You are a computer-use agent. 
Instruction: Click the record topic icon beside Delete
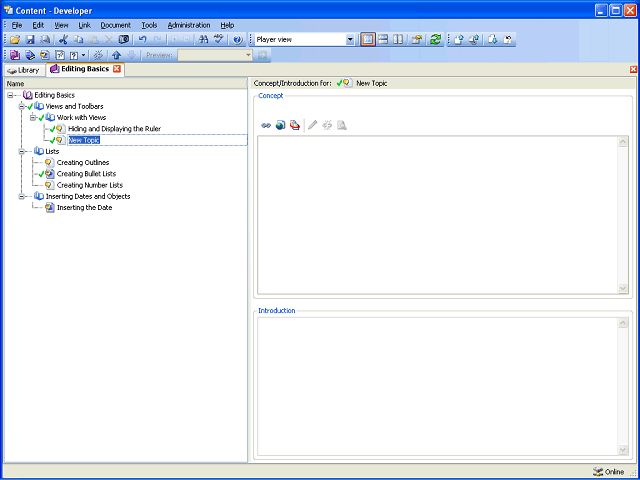(124, 40)
